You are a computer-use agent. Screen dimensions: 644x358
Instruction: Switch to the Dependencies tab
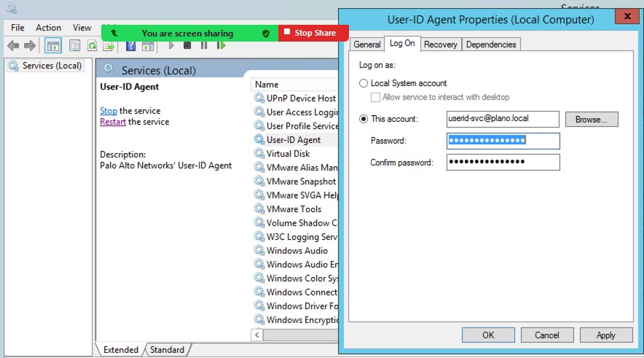click(x=491, y=44)
